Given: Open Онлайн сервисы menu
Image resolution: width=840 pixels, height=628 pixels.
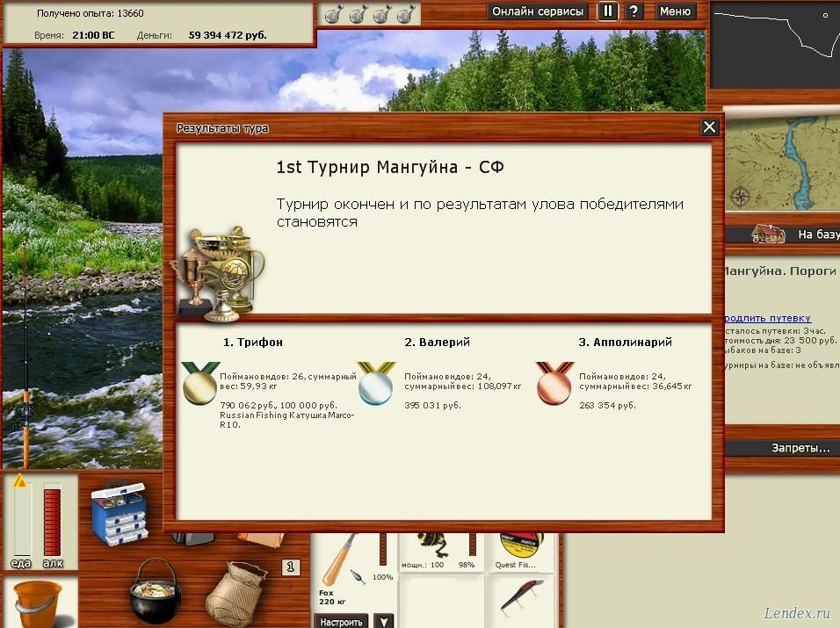Looking at the screenshot, I should coord(538,11).
